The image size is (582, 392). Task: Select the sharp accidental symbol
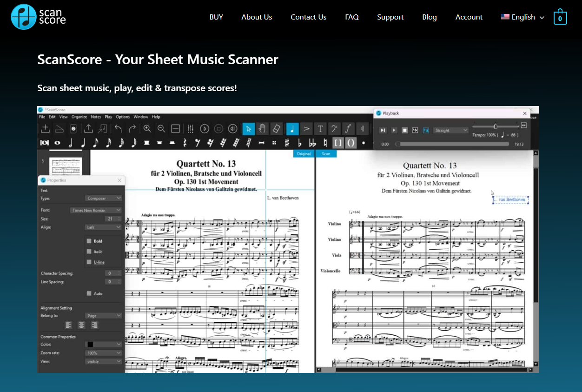point(287,143)
